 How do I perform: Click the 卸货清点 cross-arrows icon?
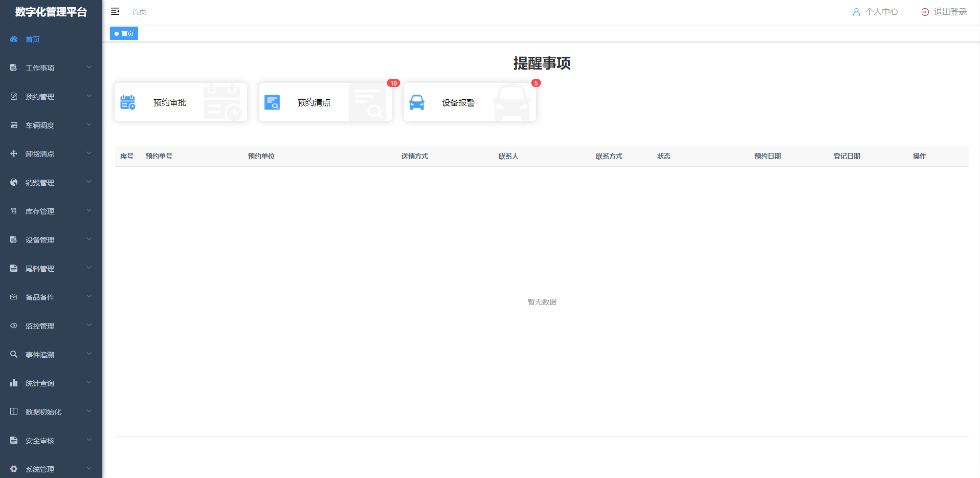point(14,154)
